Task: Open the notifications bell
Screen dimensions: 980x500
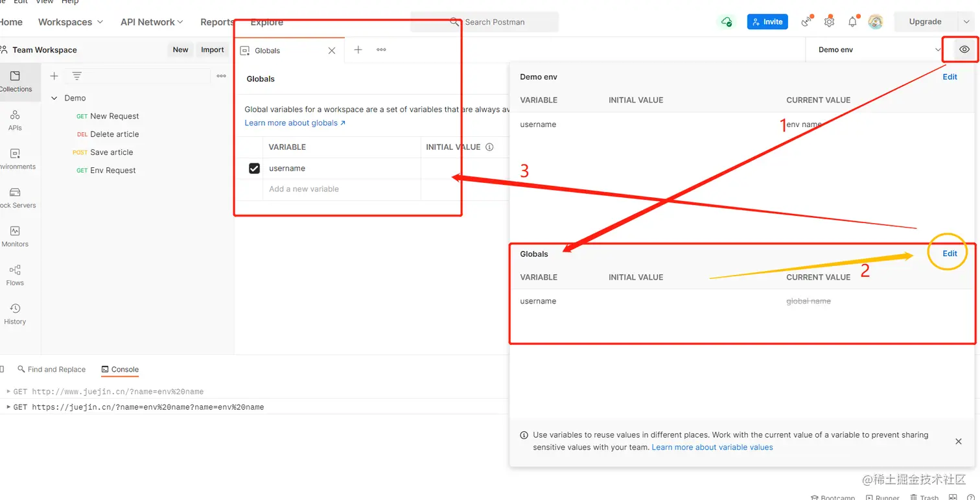Action: point(852,21)
